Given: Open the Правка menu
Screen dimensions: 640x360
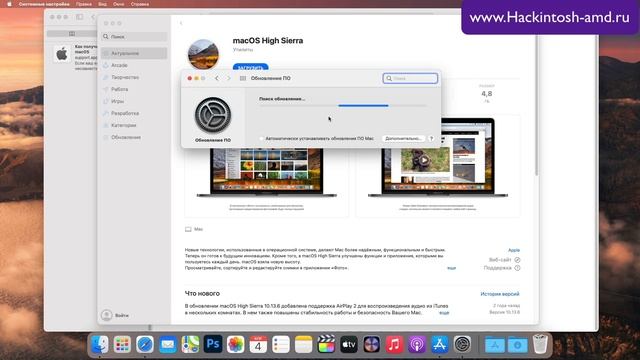Looking at the screenshot, I should point(84,4).
